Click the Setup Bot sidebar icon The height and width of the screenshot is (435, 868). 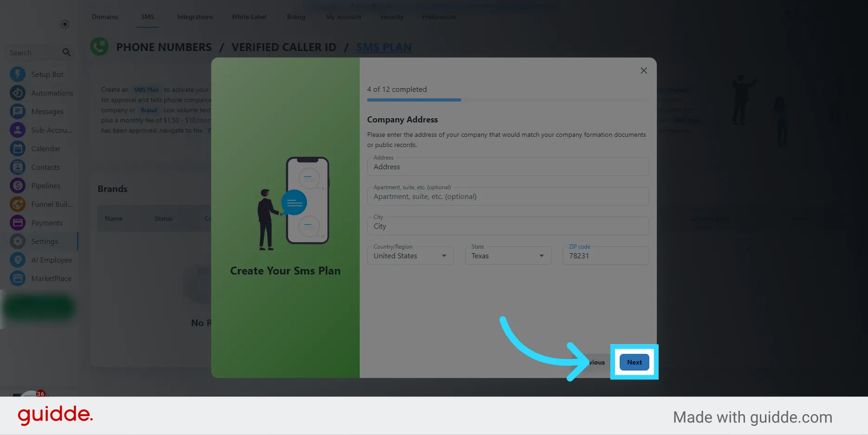point(18,74)
